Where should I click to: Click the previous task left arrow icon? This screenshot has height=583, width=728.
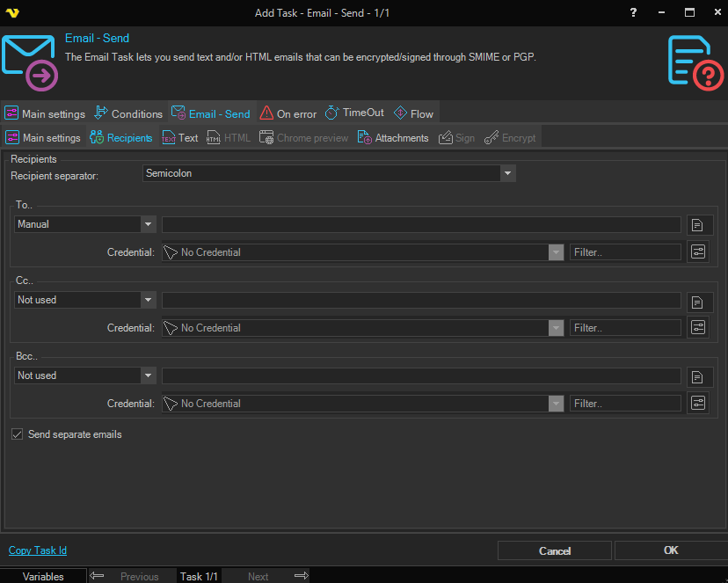pyautogui.click(x=97, y=576)
